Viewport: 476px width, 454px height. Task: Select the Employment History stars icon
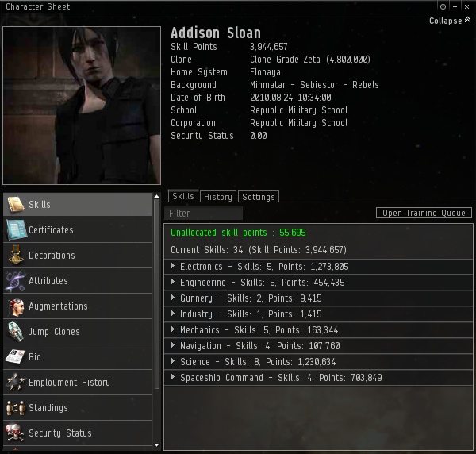point(15,382)
